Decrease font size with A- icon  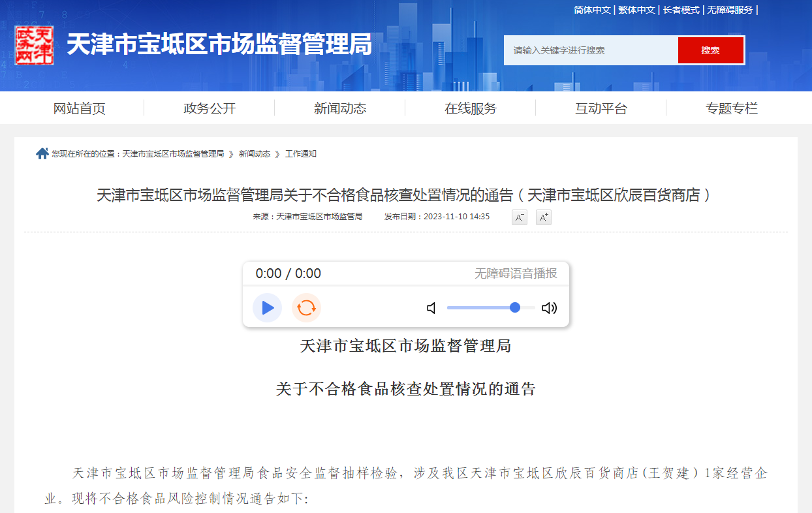click(x=519, y=217)
